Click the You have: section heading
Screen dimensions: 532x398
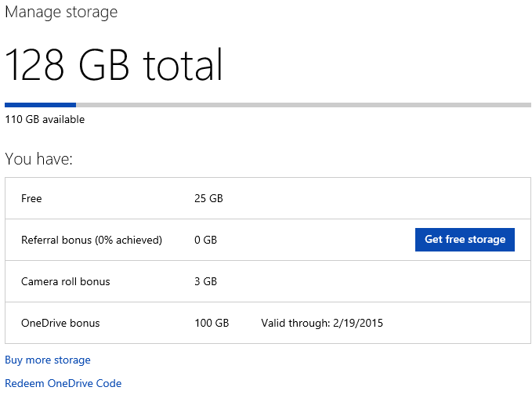point(38,159)
